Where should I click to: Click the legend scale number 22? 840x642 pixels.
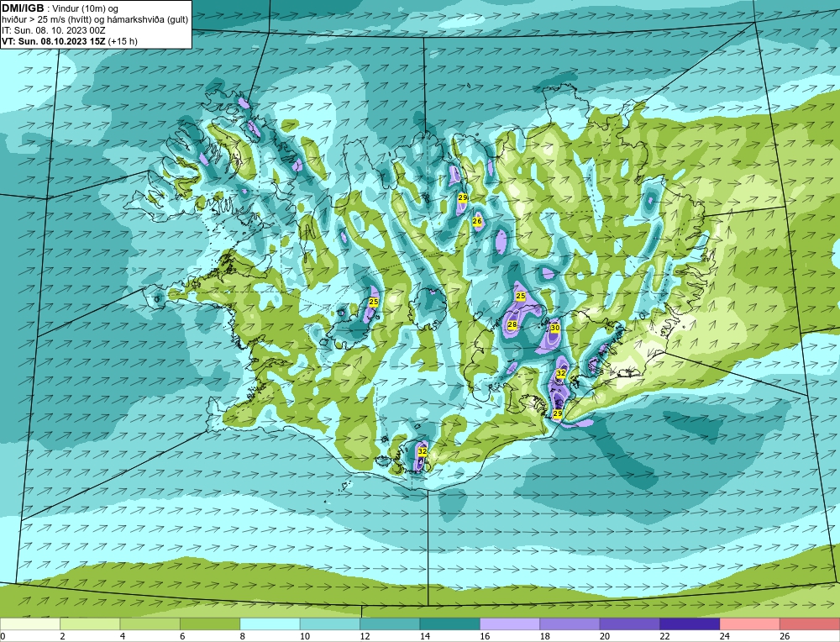pyautogui.click(x=664, y=637)
